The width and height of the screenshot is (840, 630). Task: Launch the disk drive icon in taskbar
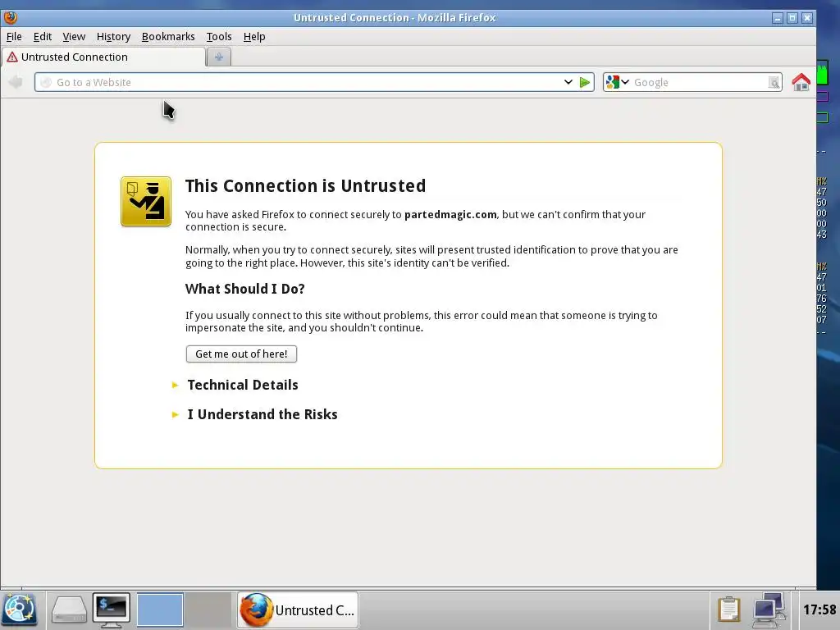click(x=69, y=609)
